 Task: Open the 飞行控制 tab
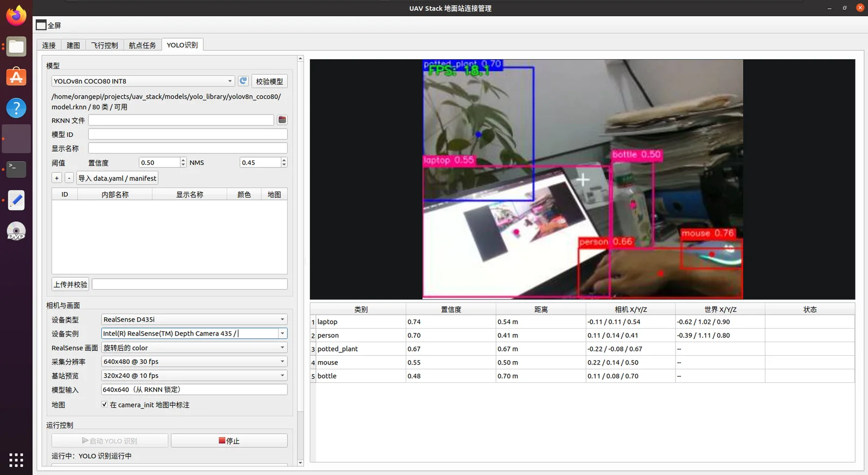pyautogui.click(x=104, y=45)
